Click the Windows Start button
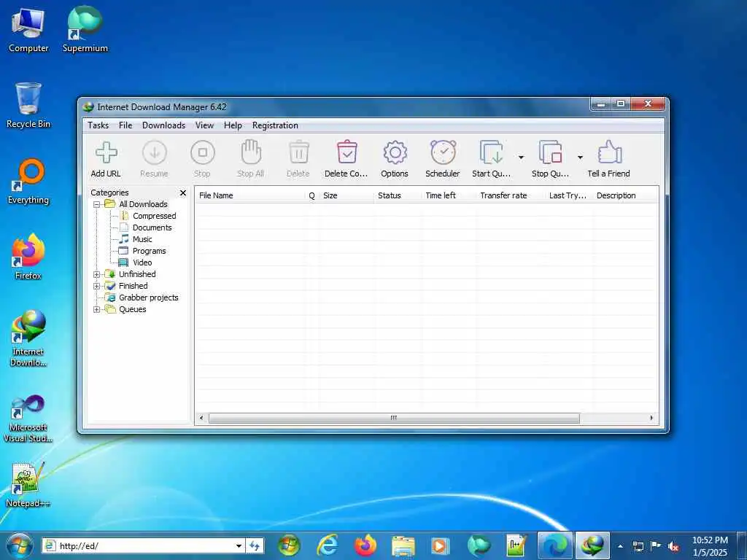The image size is (747, 560). pyautogui.click(x=19, y=545)
